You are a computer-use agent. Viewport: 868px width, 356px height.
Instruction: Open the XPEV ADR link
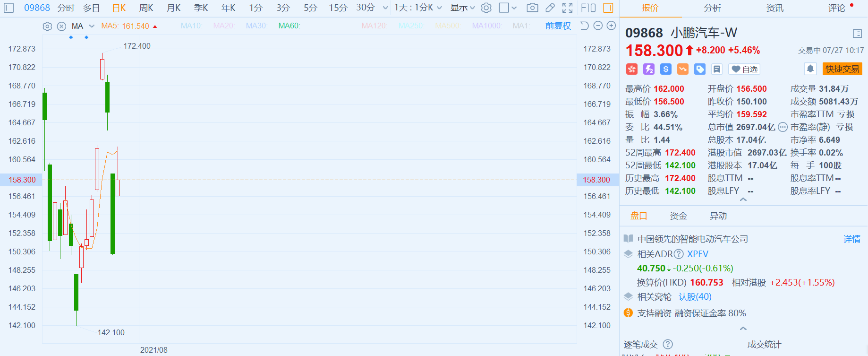coord(698,254)
